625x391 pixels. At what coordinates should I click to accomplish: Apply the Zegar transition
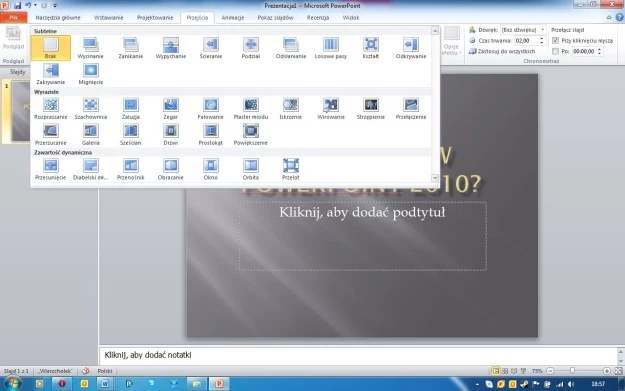click(171, 108)
